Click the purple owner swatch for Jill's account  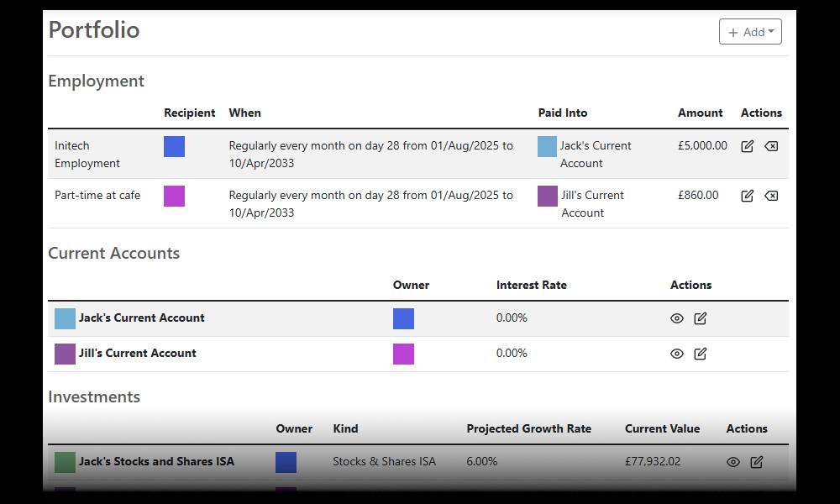[403, 354]
